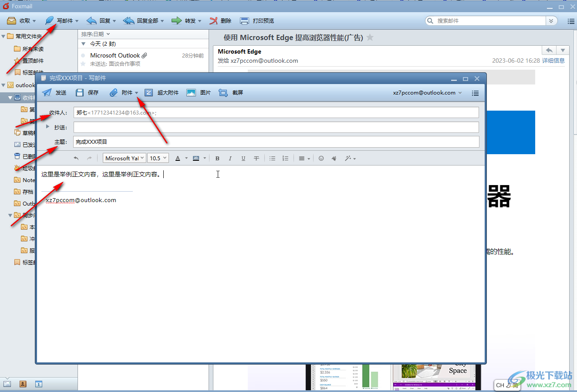Click the Send (发送) button in compose window

tap(54, 93)
